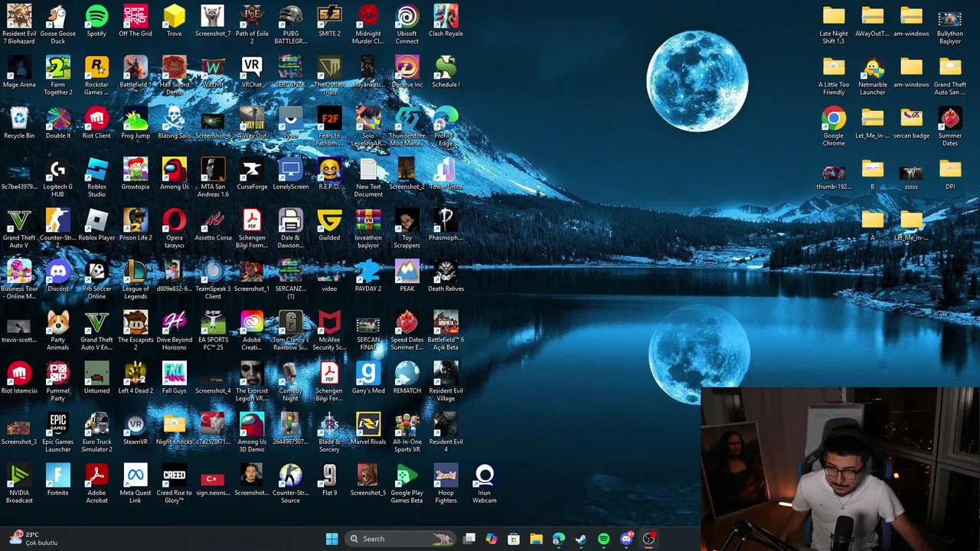This screenshot has width=980, height=551.
Task: Launch Riot Client desktop shortcut
Action: (96, 123)
